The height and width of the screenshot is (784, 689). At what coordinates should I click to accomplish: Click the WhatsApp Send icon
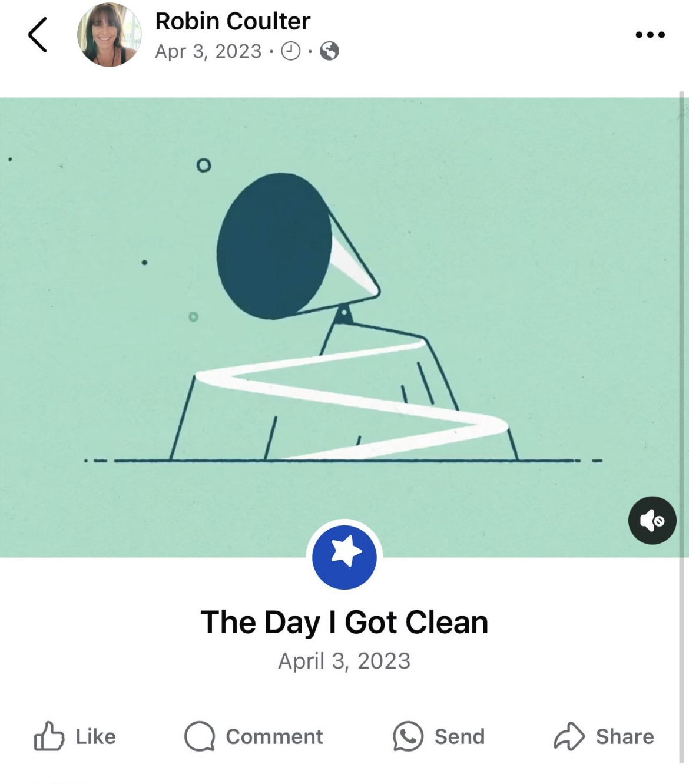[x=408, y=736]
